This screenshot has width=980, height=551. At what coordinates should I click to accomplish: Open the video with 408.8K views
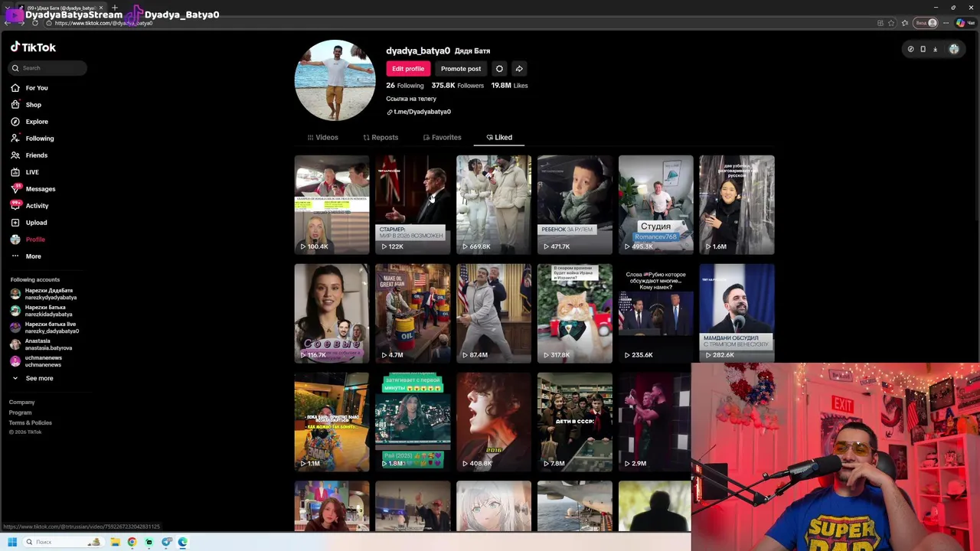click(494, 422)
